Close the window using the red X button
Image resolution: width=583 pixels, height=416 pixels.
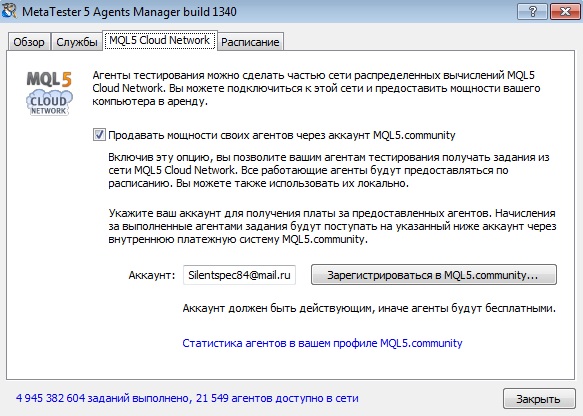point(565,12)
